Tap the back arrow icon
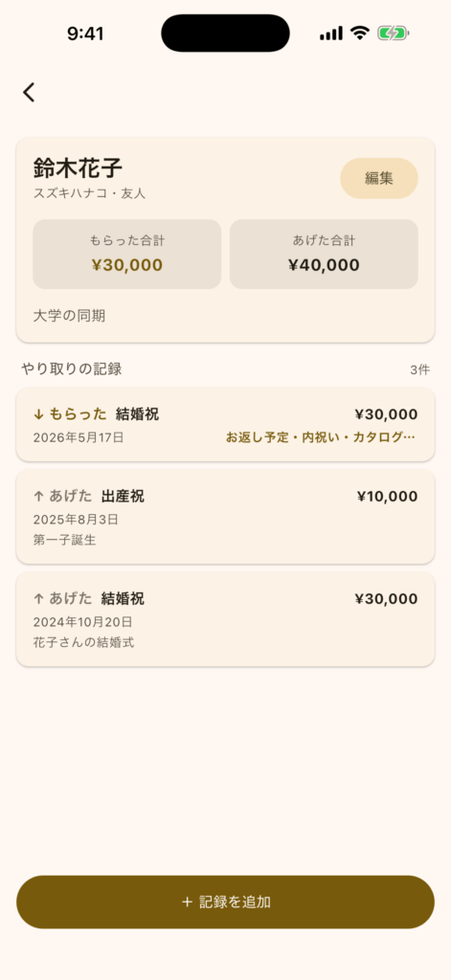Viewport: 451px width, 980px height. tap(29, 93)
